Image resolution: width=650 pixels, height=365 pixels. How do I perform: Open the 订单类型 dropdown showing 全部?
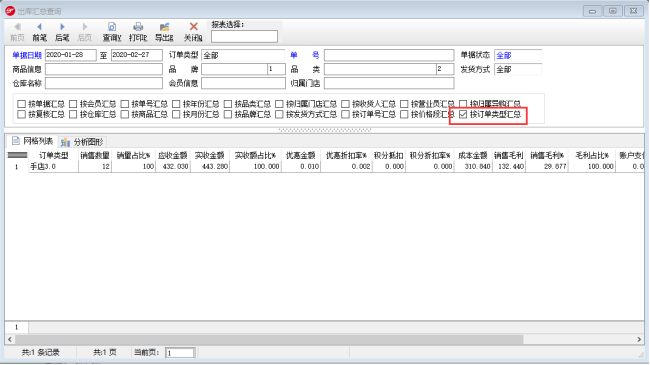tap(243, 55)
